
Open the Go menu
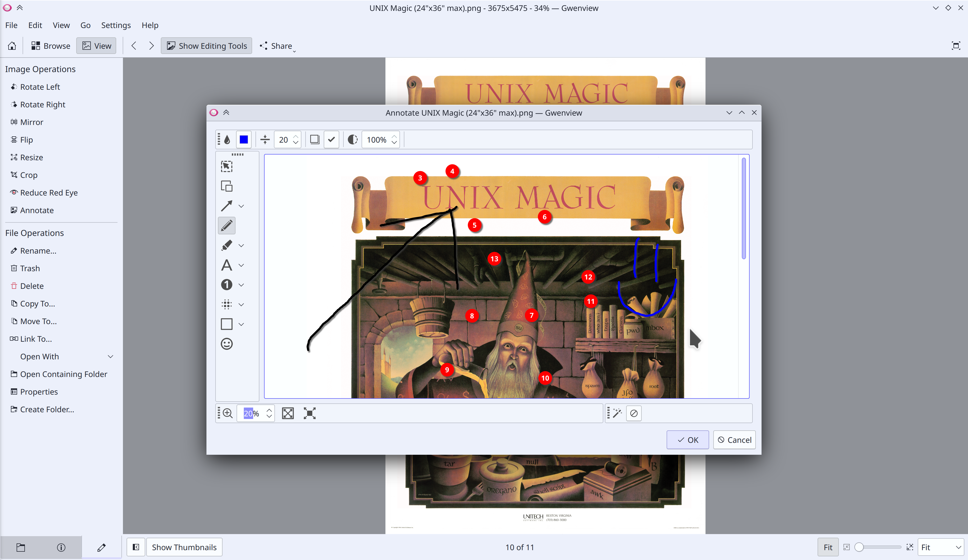pos(85,25)
